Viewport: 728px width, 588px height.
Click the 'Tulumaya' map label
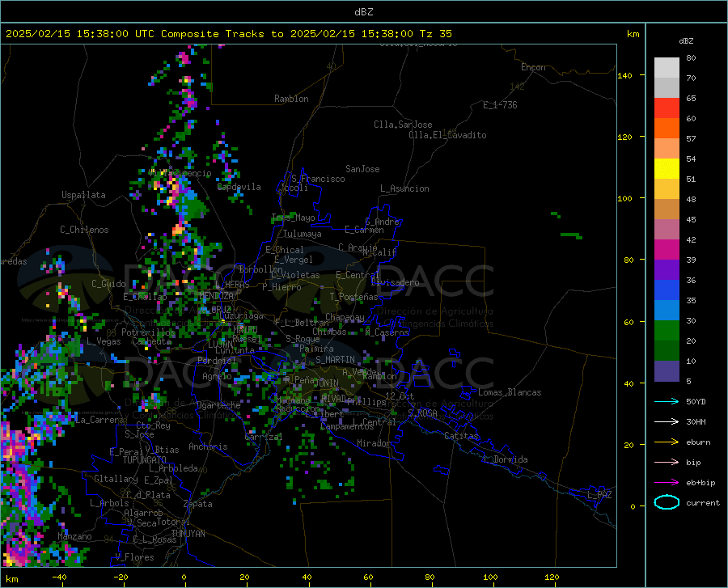[303, 234]
